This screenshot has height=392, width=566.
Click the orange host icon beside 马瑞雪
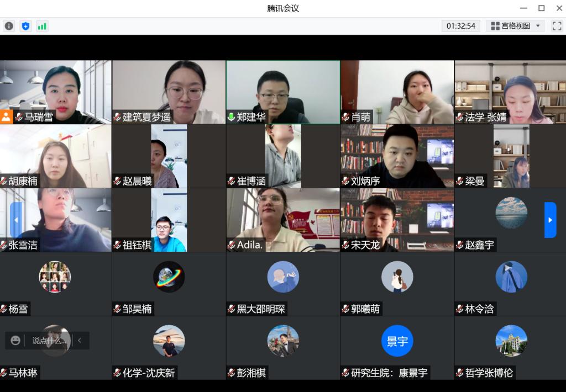coord(6,116)
